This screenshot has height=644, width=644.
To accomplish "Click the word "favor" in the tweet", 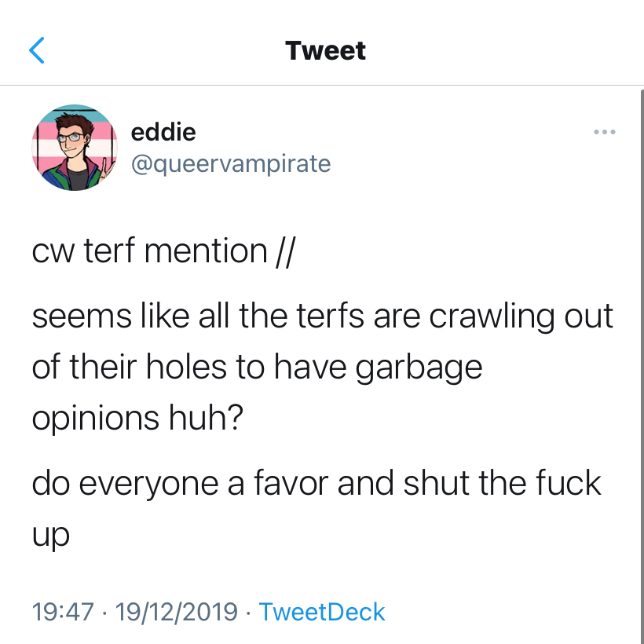I will tap(291, 484).
